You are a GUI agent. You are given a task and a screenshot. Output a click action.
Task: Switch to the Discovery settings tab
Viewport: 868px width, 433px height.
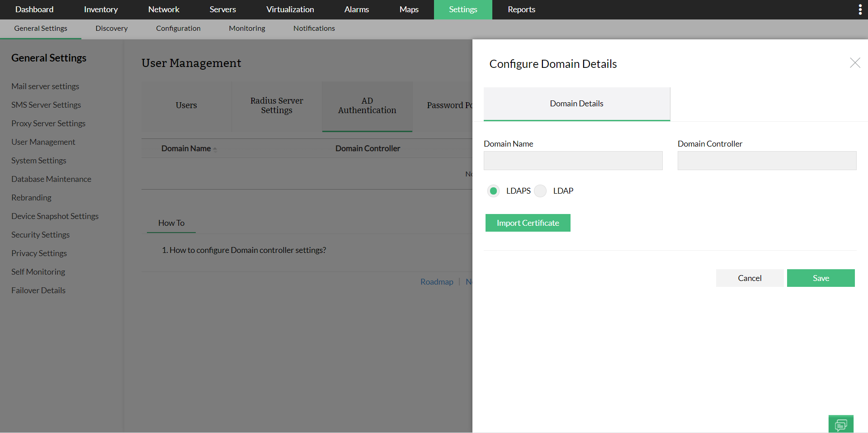[112, 29]
